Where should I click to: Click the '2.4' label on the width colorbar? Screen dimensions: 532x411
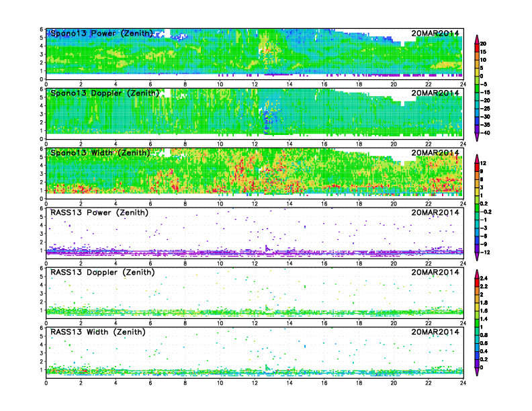484,279
